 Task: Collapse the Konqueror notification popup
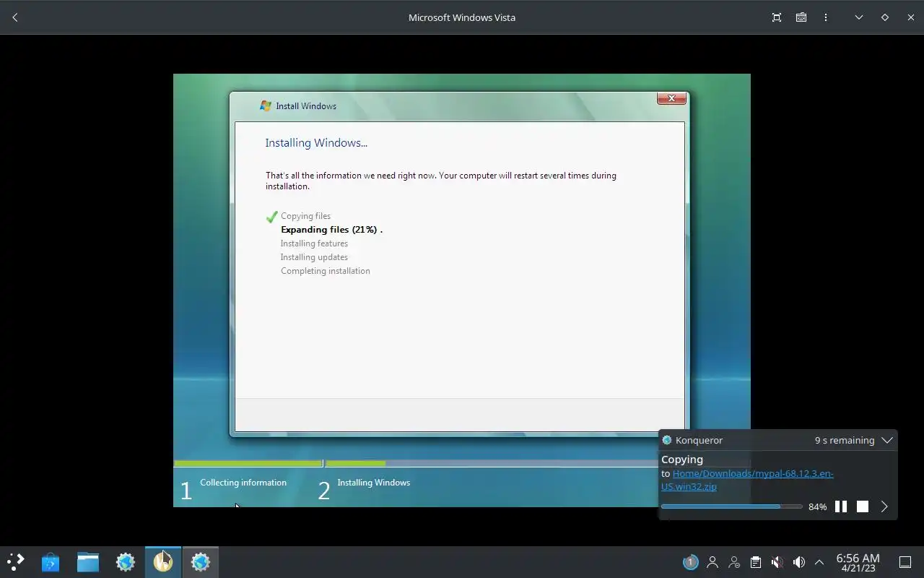[x=887, y=440]
